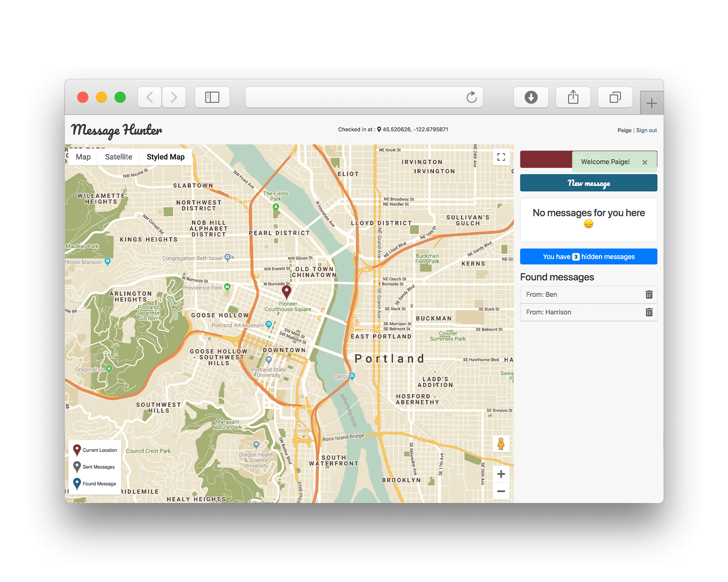
Task: Open Street View pegman on map
Action: point(501,444)
